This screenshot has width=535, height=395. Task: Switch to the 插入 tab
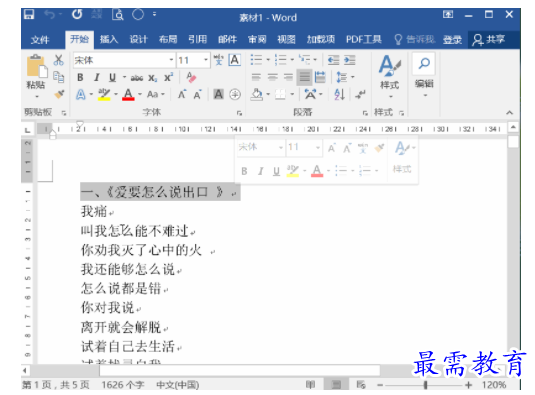point(109,40)
